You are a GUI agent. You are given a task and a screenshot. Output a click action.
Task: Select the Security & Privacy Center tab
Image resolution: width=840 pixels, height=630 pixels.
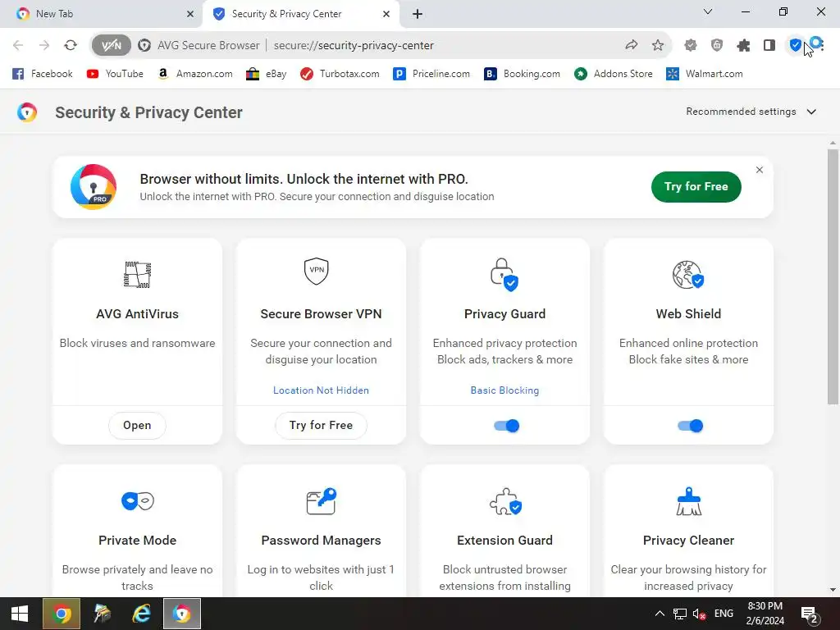point(300,14)
